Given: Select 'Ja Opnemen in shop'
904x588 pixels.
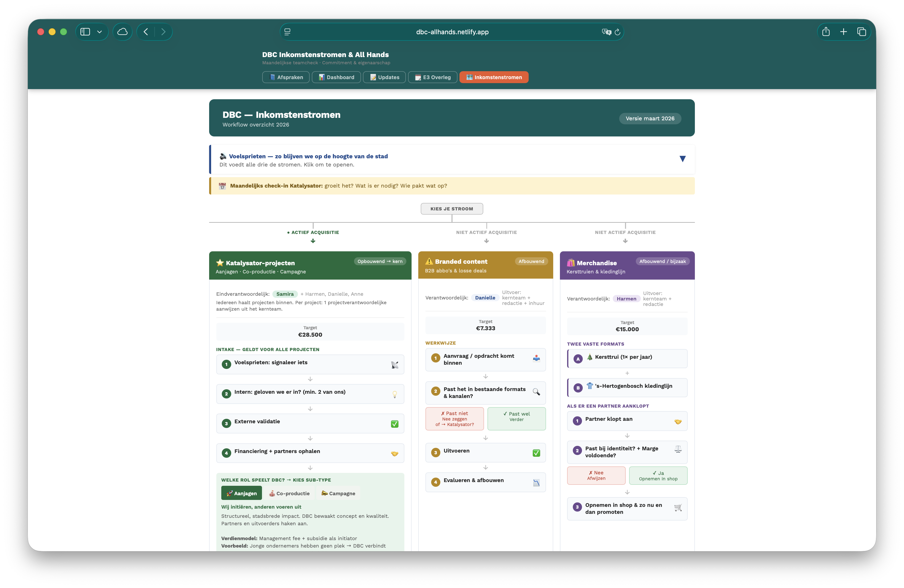Looking at the screenshot, I should 658,476.
